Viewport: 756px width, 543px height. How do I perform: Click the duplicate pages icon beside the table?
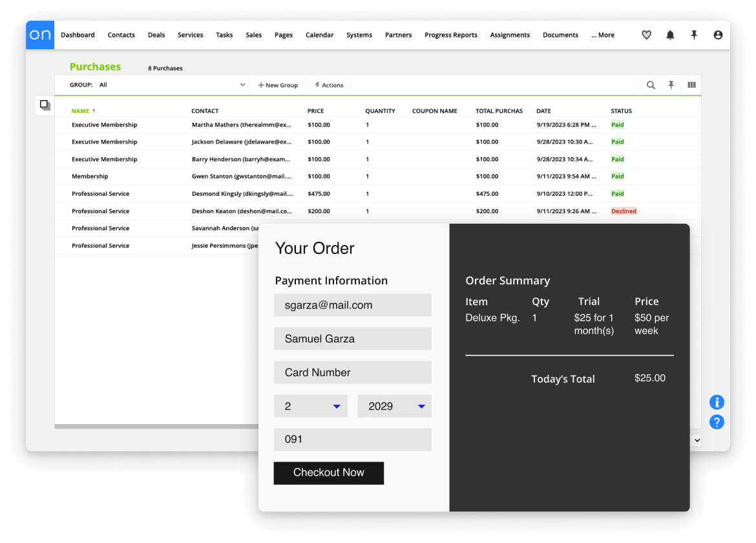pyautogui.click(x=45, y=105)
